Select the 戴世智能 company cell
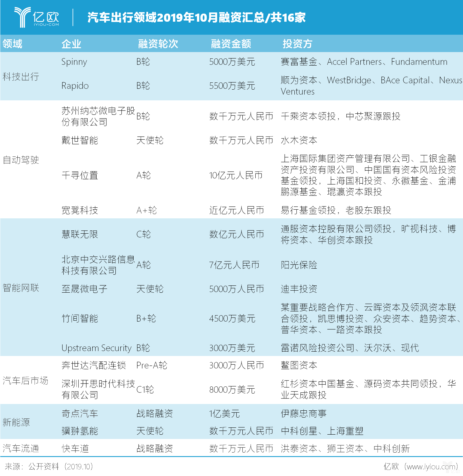 click(x=80, y=140)
